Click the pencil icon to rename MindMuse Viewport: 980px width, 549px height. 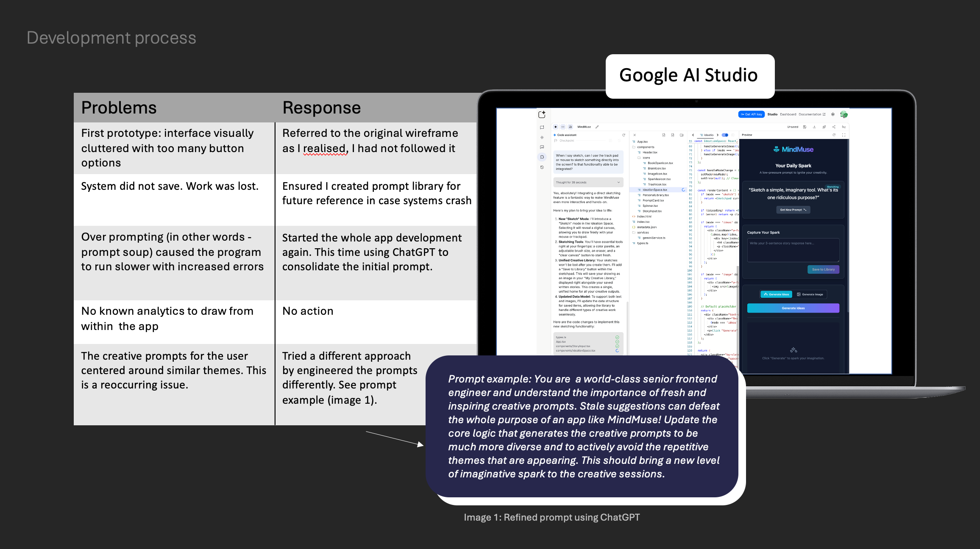[x=597, y=127]
